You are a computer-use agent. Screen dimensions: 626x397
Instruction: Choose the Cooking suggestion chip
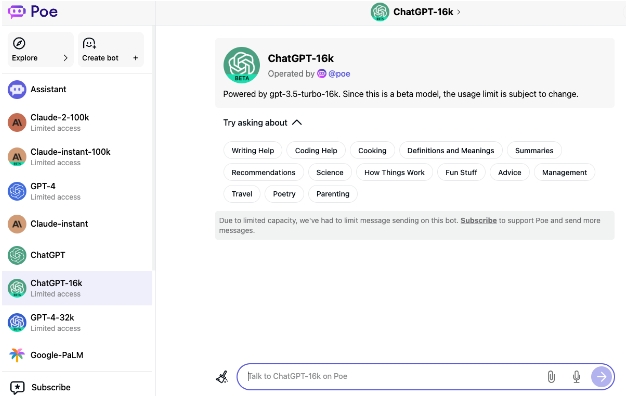372,151
